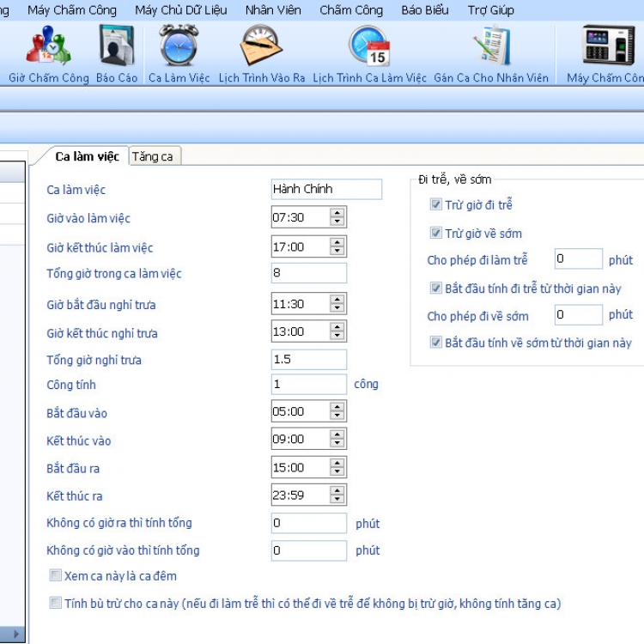Select the Ca Làm Việc clock icon
This screenshot has width=644, height=644.
tap(179, 47)
